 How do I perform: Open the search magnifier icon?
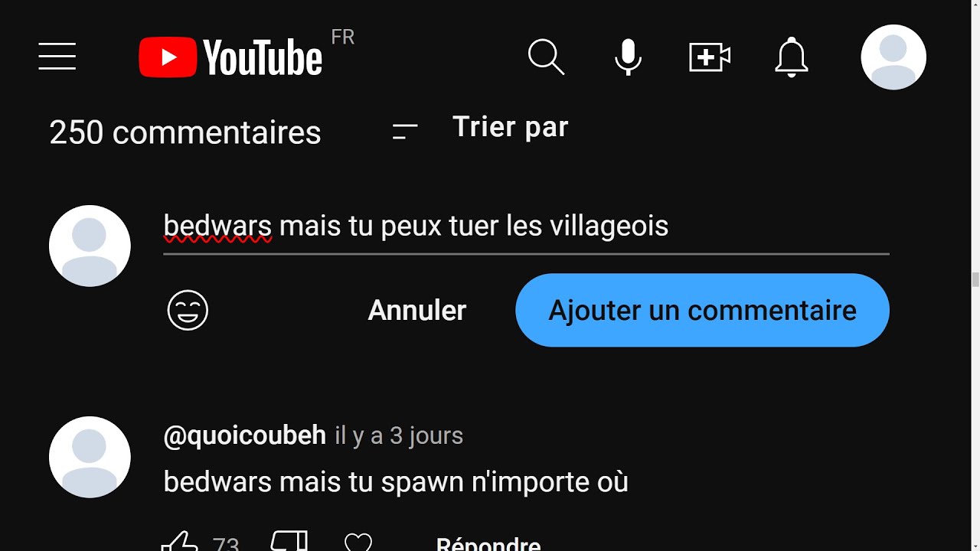547,57
